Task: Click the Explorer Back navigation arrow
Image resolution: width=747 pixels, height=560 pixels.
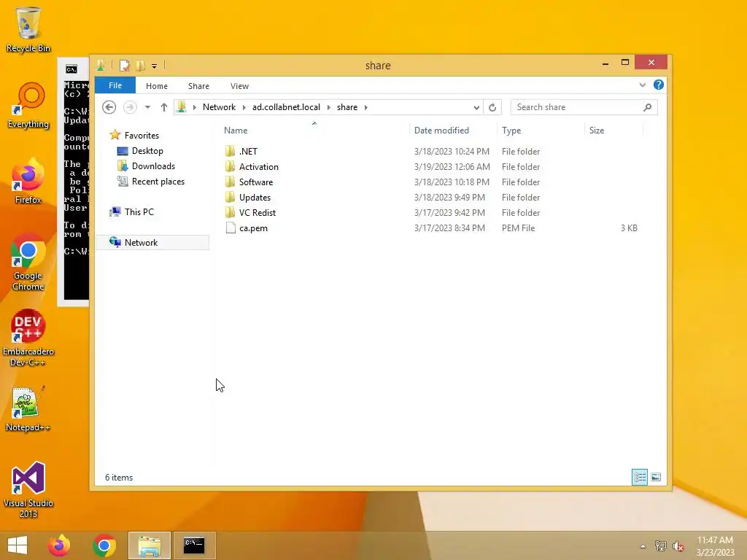Action: pos(109,107)
